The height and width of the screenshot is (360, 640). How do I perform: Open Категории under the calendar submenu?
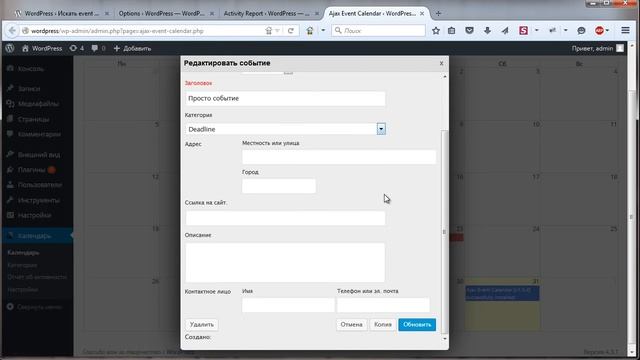[22, 265]
